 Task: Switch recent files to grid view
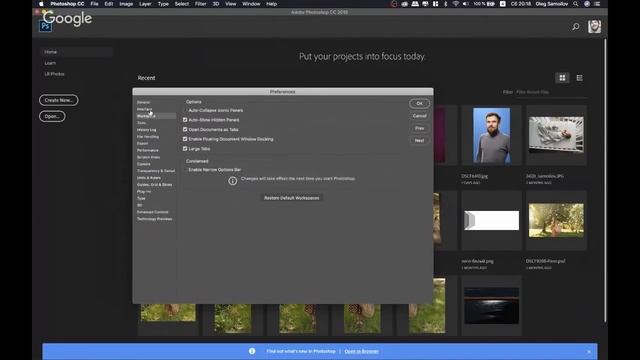tap(562, 78)
